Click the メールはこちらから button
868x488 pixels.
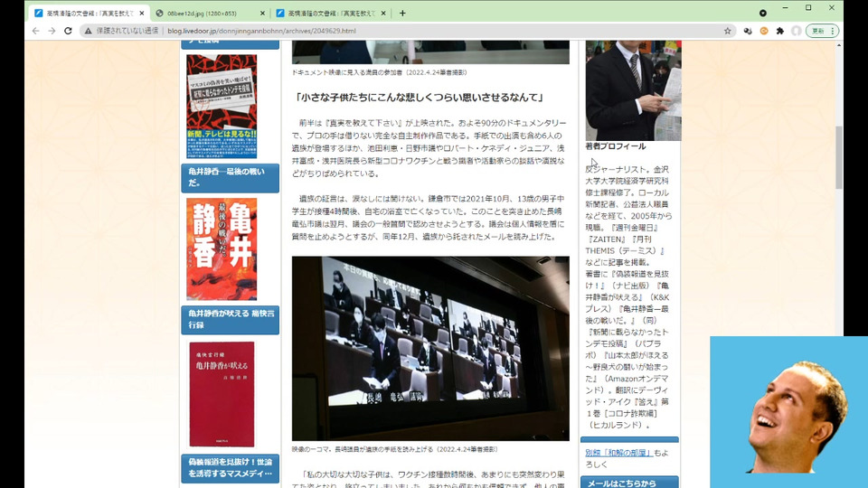[629, 483]
